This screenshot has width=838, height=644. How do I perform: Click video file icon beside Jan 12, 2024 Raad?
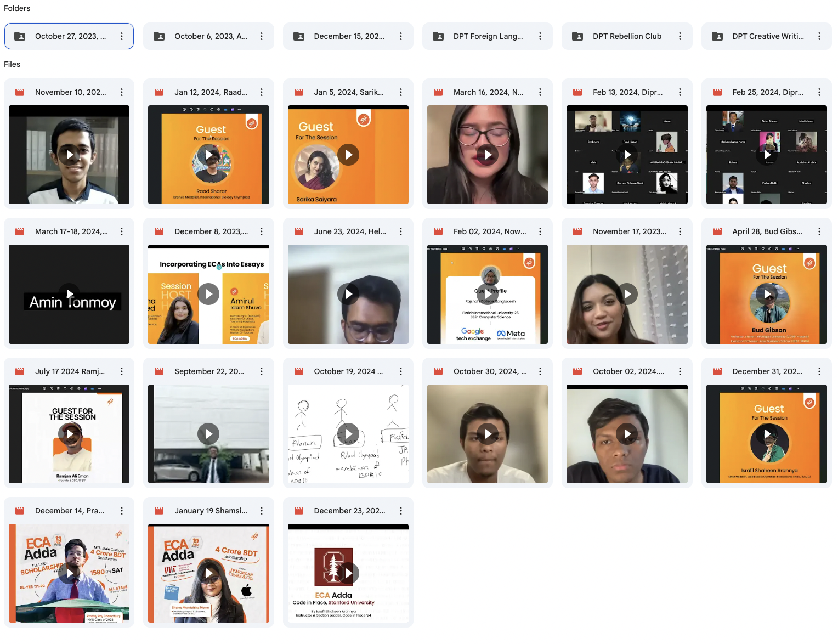[x=159, y=92]
